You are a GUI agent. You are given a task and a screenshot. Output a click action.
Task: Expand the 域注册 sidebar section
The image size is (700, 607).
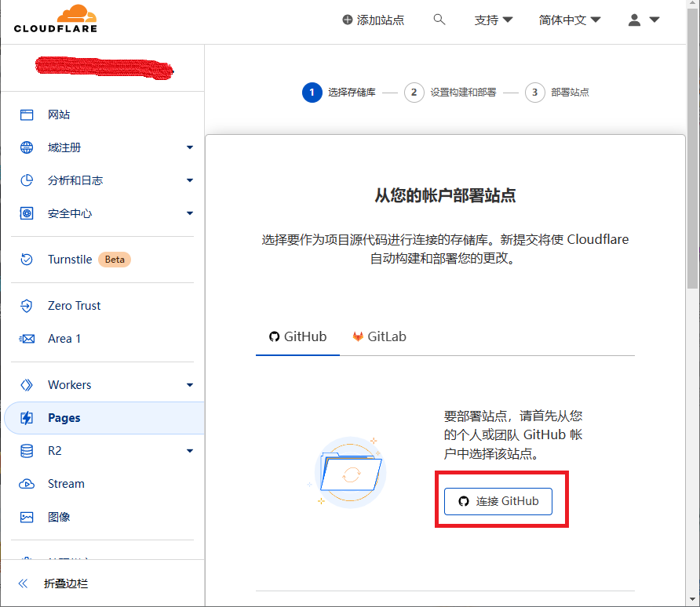coord(190,147)
